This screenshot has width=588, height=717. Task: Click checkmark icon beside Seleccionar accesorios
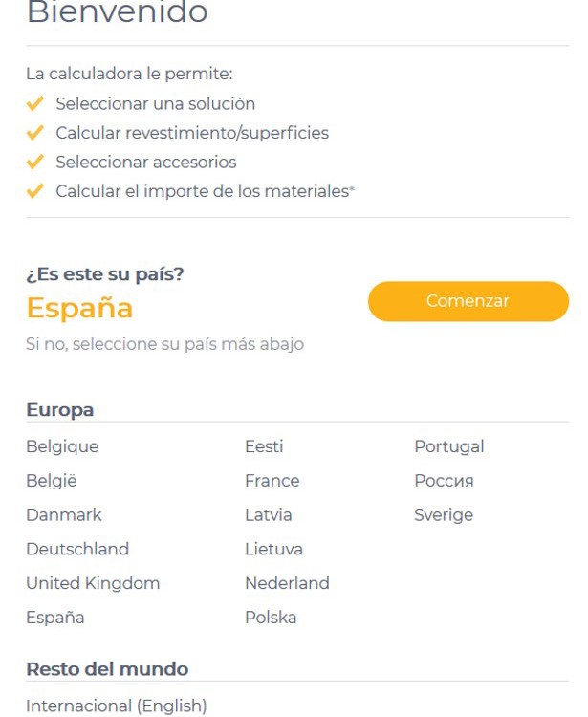click(x=35, y=163)
